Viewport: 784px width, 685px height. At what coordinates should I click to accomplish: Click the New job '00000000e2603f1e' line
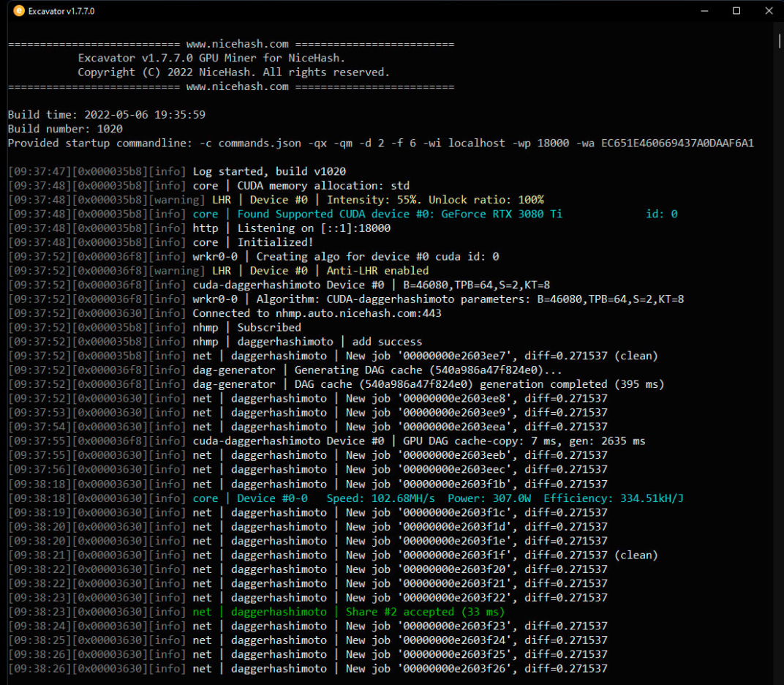tap(307, 541)
